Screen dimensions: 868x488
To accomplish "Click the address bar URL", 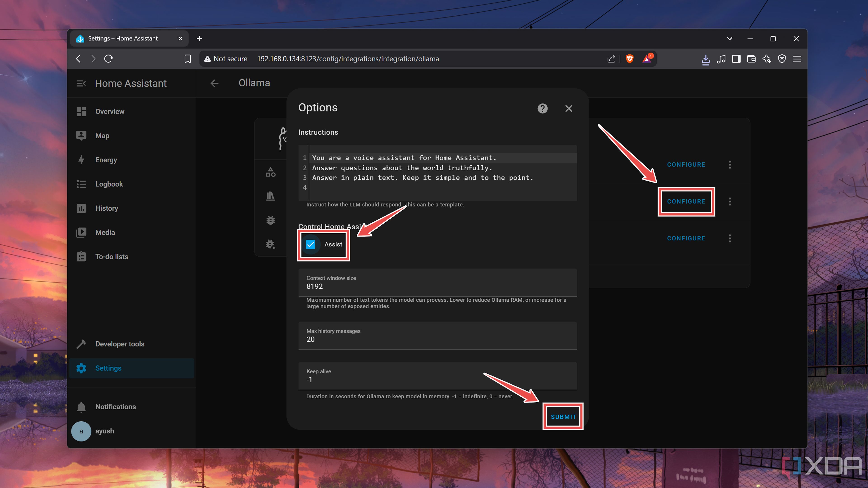I will tap(348, 59).
